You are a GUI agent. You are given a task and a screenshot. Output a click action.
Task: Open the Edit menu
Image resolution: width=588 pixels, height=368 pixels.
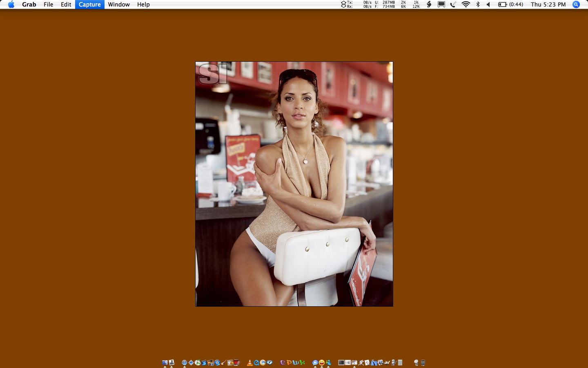coord(66,4)
